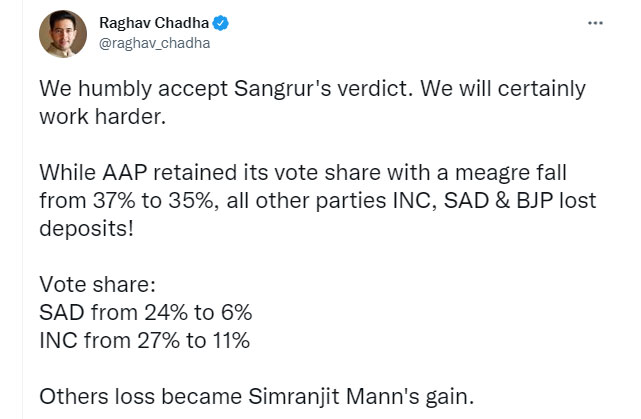Click the "all other parties INC, SAD" text

pos(358,200)
